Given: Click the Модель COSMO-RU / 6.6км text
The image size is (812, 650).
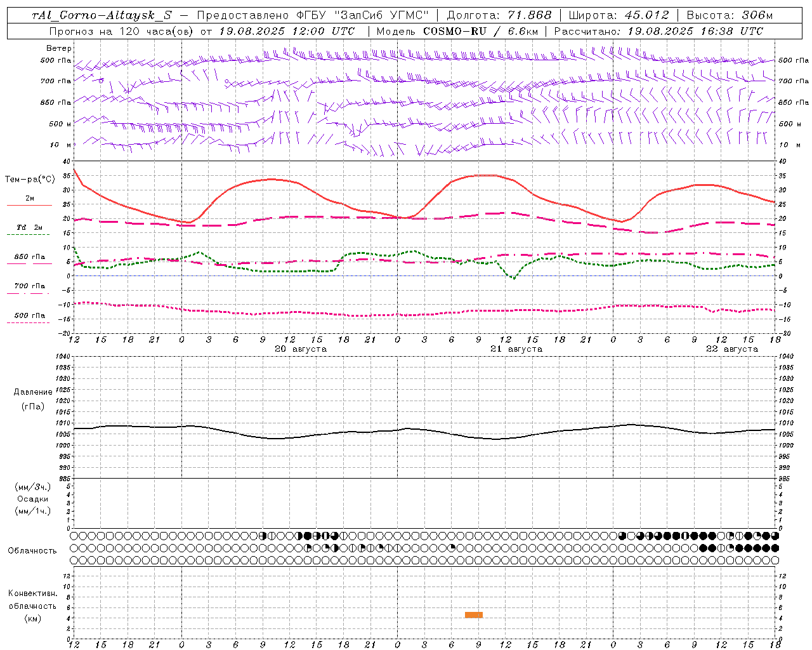Looking at the screenshot, I should click(457, 31).
